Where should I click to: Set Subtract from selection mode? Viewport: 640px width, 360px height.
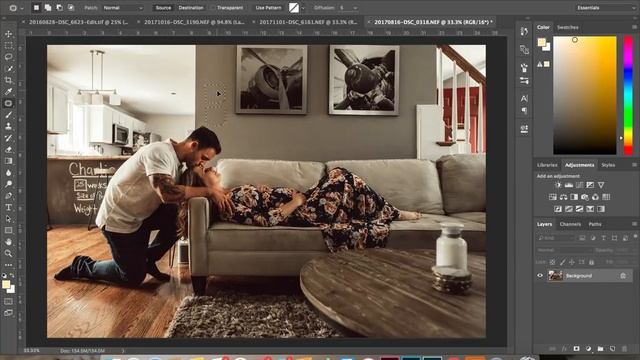59,8
